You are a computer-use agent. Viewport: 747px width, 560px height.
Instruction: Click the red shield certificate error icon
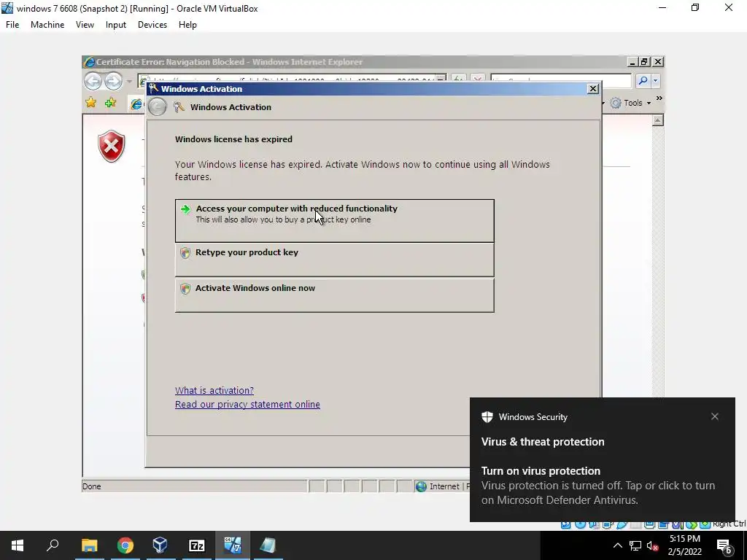[112, 146]
